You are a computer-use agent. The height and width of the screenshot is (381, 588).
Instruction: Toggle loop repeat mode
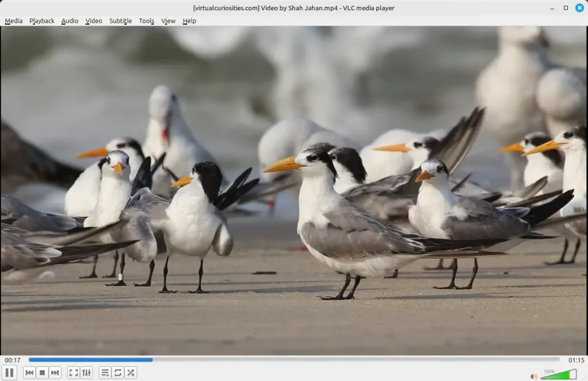pos(118,373)
